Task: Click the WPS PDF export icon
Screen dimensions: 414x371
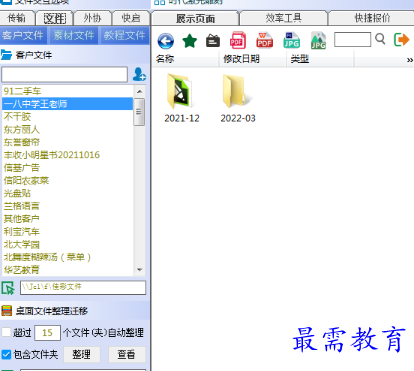Action: click(265, 40)
